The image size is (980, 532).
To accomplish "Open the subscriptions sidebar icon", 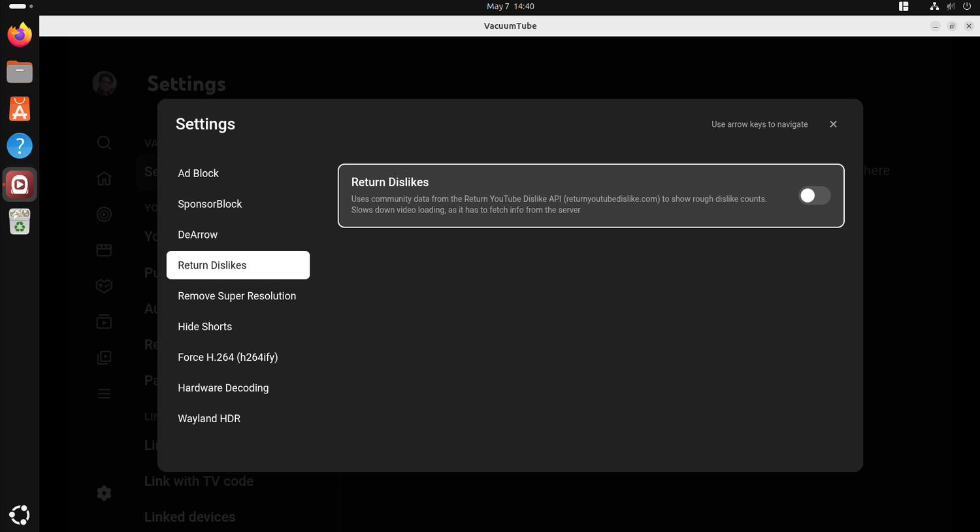I will (x=104, y=322).
